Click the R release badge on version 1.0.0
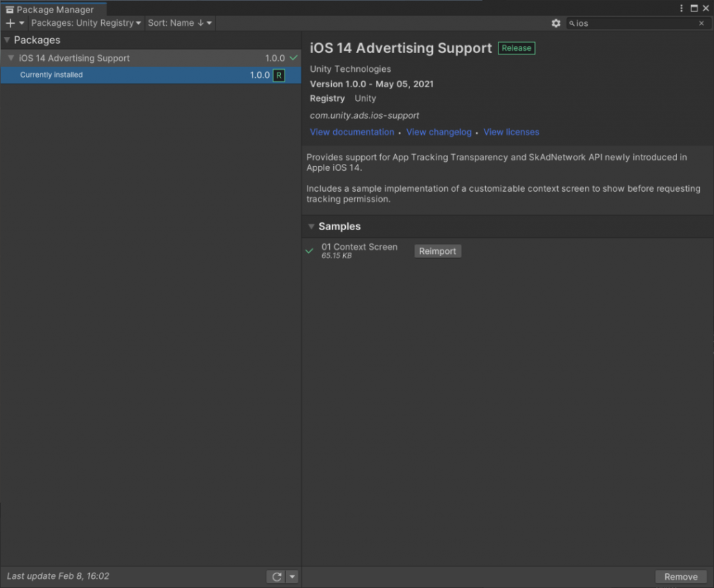The height and width of the screenshot is (588, 714). [x=279, y=75]
